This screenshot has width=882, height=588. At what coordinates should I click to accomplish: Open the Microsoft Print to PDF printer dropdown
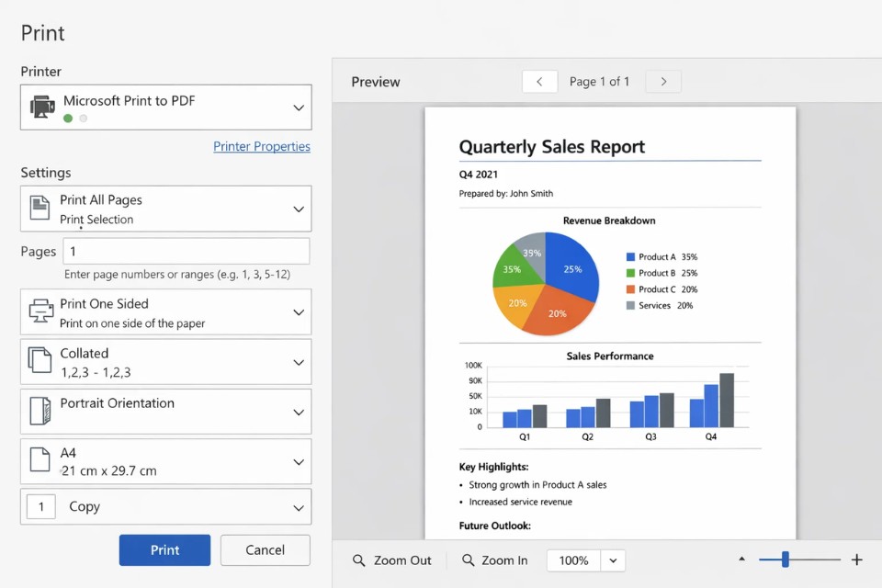[x=298, y=107]
